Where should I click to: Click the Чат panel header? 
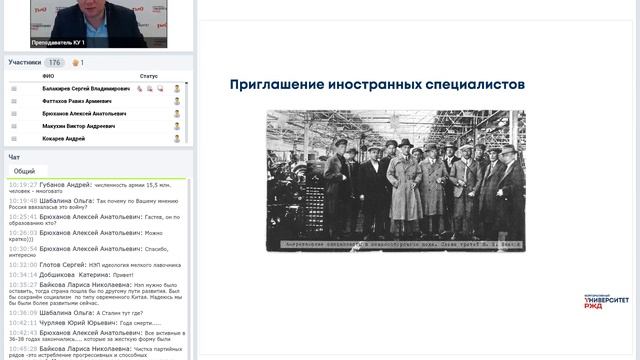[x=14, y=157]
